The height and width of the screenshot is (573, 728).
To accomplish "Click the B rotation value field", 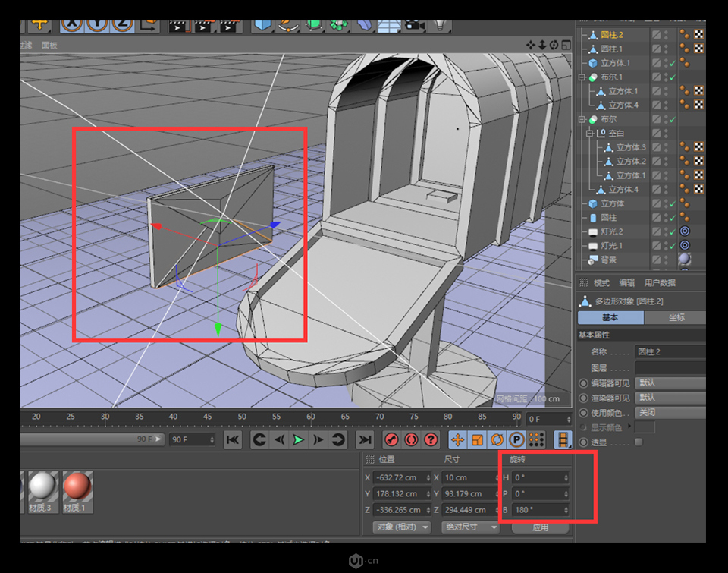I will tap(540, 509).
